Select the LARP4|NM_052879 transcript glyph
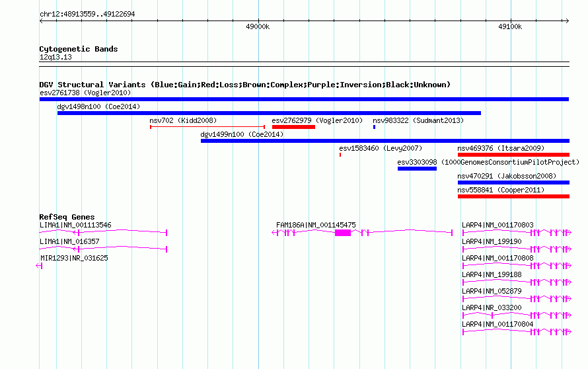Image resolution: width=588 pixels, height=369 pixels. tap(517, 299)
